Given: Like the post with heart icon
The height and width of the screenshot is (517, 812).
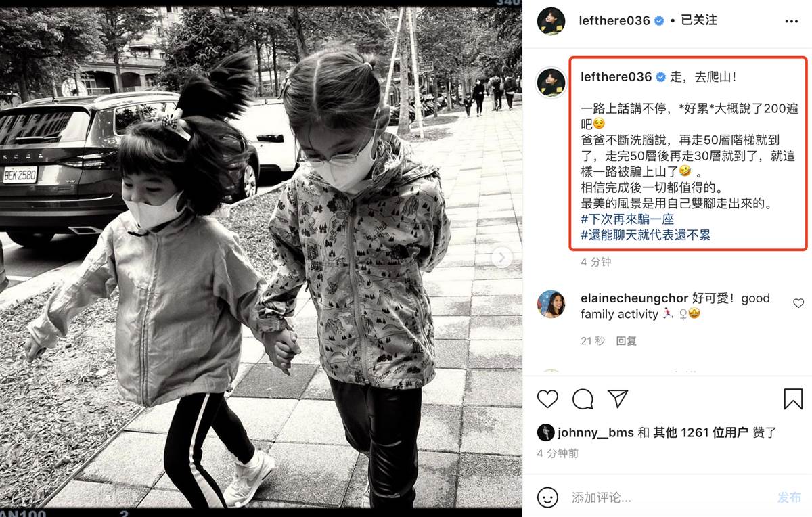Looking at the screenshot, I should 547,399.
